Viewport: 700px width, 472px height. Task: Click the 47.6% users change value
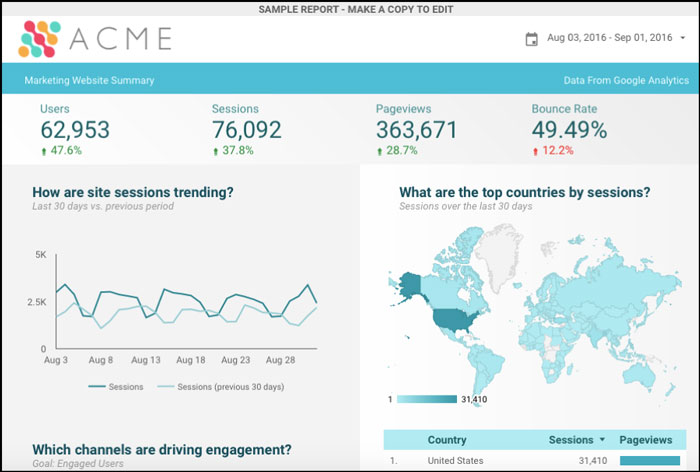click(x=66, y=150)
